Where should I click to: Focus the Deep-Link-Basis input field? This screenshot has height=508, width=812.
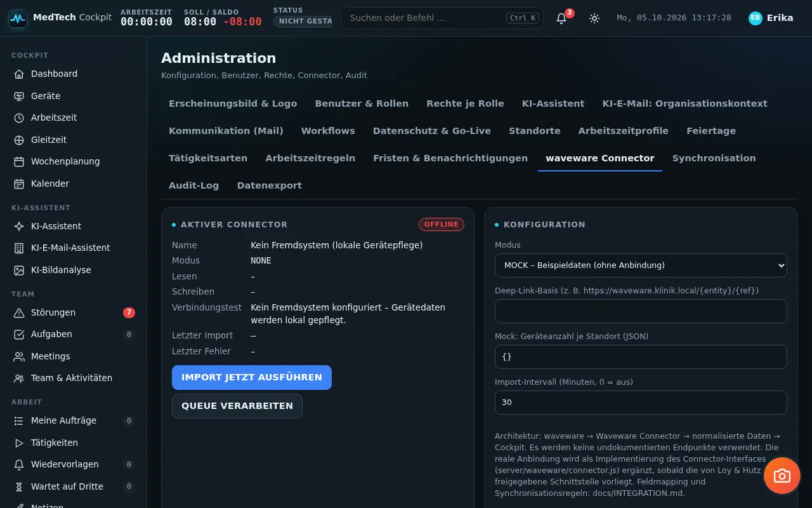641,311
